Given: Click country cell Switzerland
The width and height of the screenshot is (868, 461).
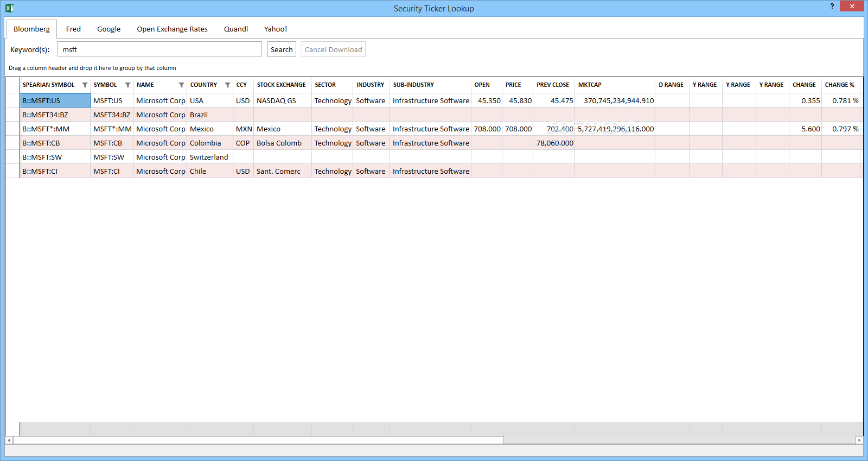Looking at the screenshot, I should [210, 157].
